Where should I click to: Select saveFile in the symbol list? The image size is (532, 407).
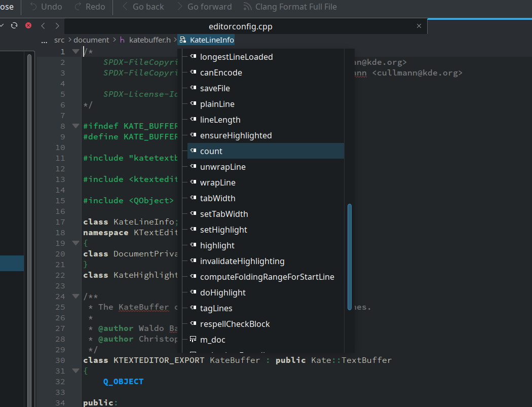point(265,88)
